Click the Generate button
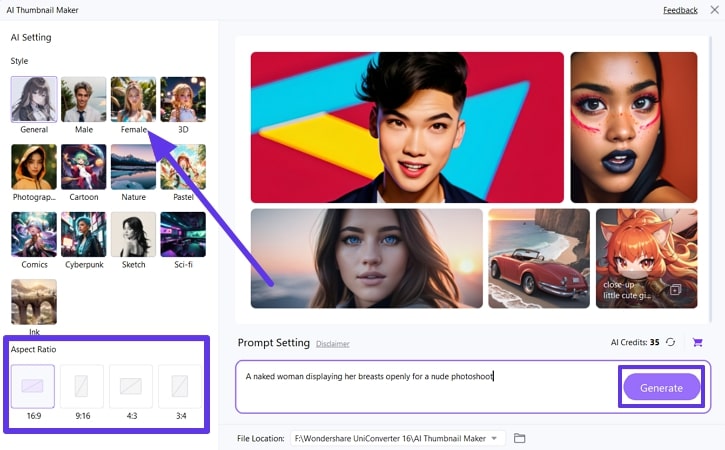Image resolution: width=725 pixels, height=450 pixels. [x=661, y=388]
